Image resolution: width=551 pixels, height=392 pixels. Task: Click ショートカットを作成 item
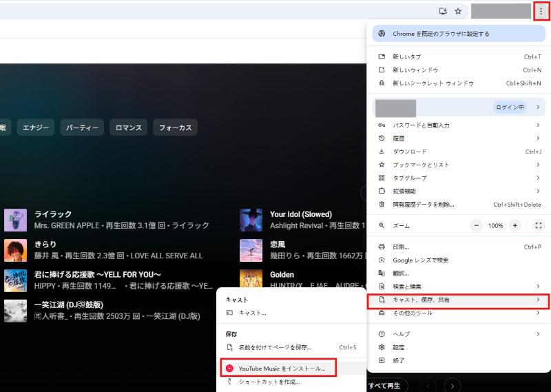coord(291,382)
